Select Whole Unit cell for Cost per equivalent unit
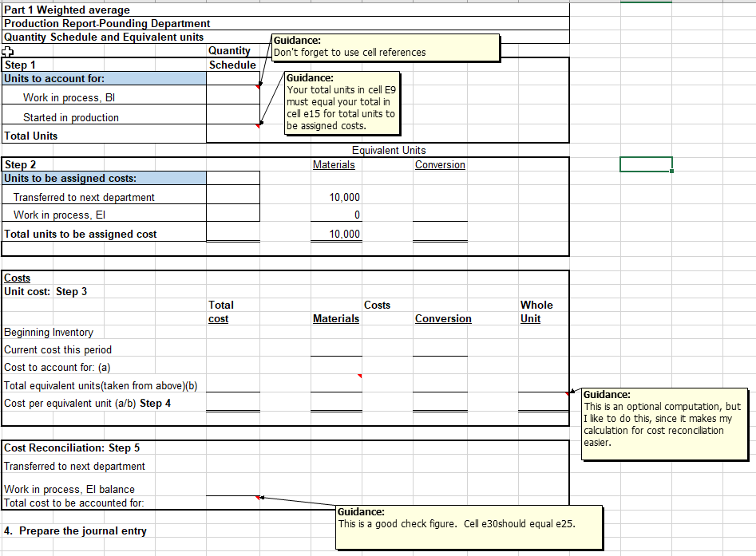 [544, 402]
